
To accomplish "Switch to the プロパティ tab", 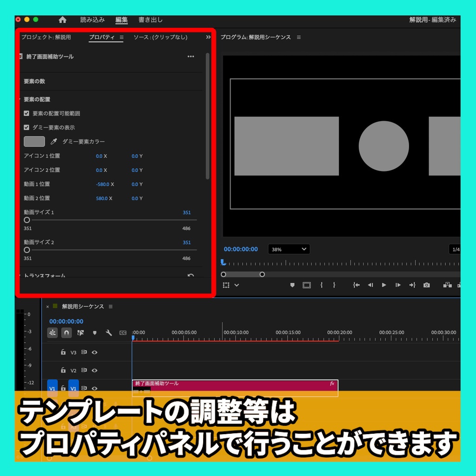I will 102,37.
